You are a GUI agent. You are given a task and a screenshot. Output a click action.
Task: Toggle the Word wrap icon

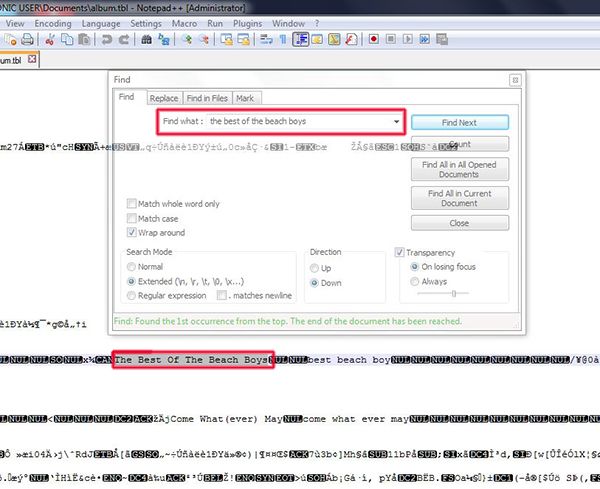(x=266, y=39)
